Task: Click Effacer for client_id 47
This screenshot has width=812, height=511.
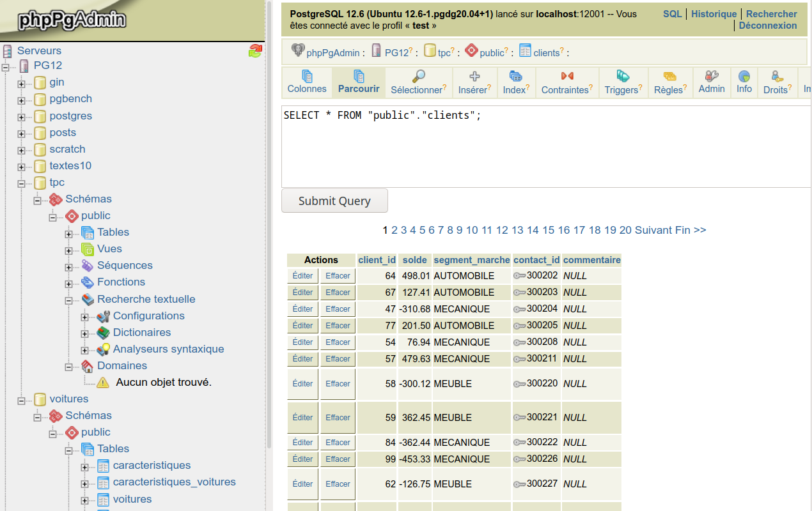Action: (x=338, y=309)
